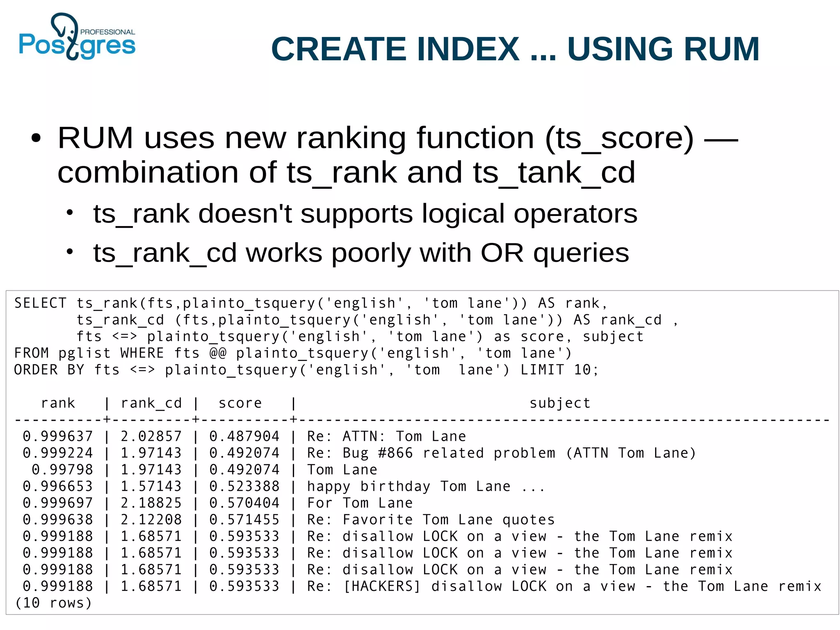840x630 pixels.
Task: Click subject 'Re: ATTN: Tom Lane'
Action: click(x=386, y=436)
